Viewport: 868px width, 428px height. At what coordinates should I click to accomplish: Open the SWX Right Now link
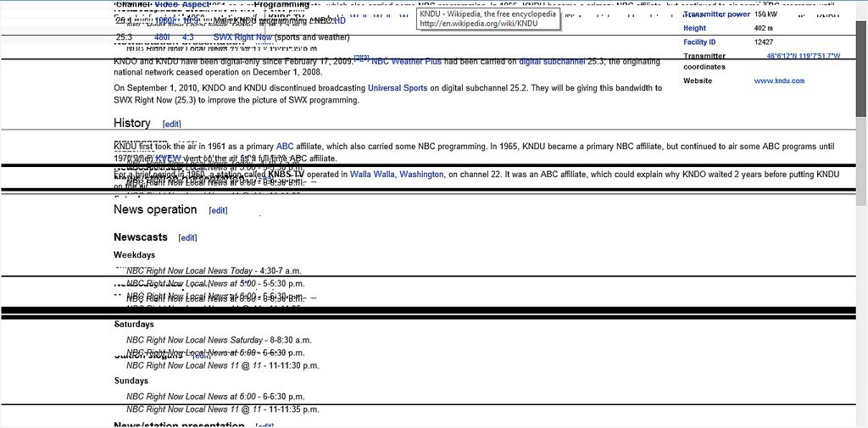(242, 37)
